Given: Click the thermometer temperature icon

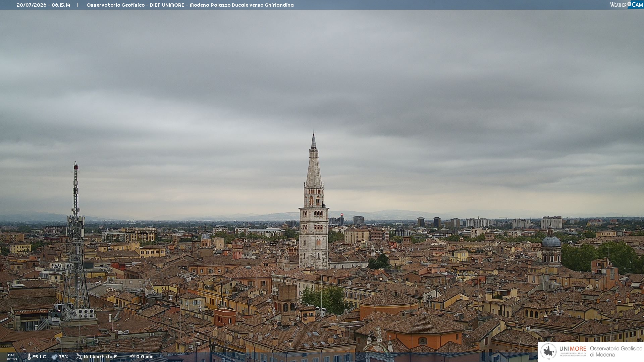Looking at the screenshot, I should [29, 357].
